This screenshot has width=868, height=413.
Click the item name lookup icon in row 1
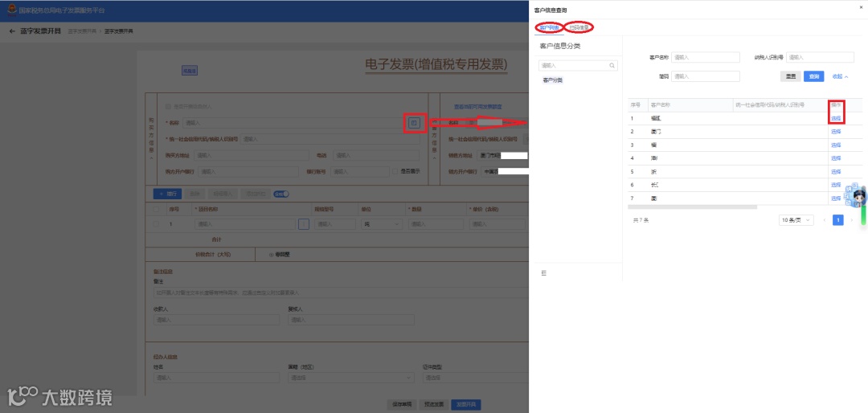click(303, 224)
